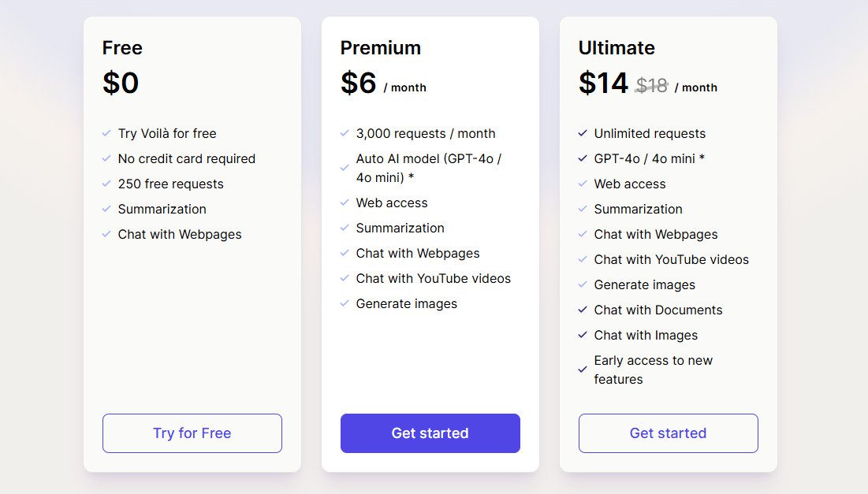868x494 pixels.
Task: Select the Premium plan heading
Action: [381, 47]
